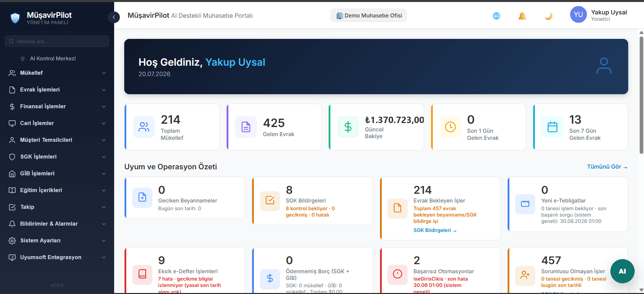Click the Toplam Mükellef people icon
Screen dimensions: 644x294
coord(144,127)
